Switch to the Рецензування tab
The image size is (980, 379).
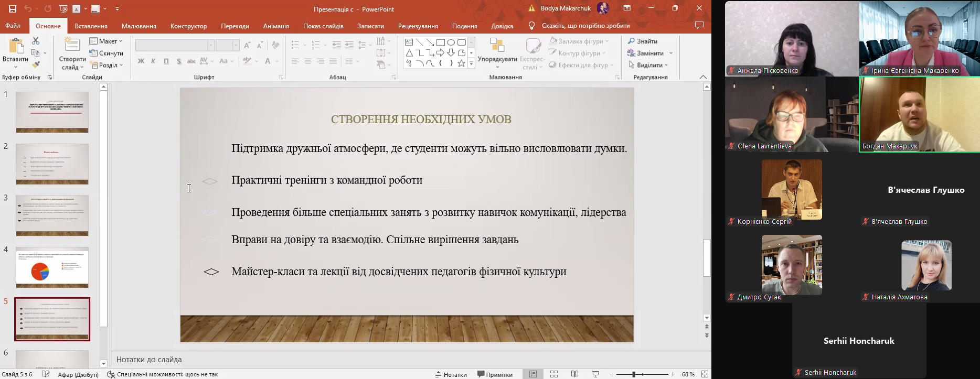click(x=418, y=26)
